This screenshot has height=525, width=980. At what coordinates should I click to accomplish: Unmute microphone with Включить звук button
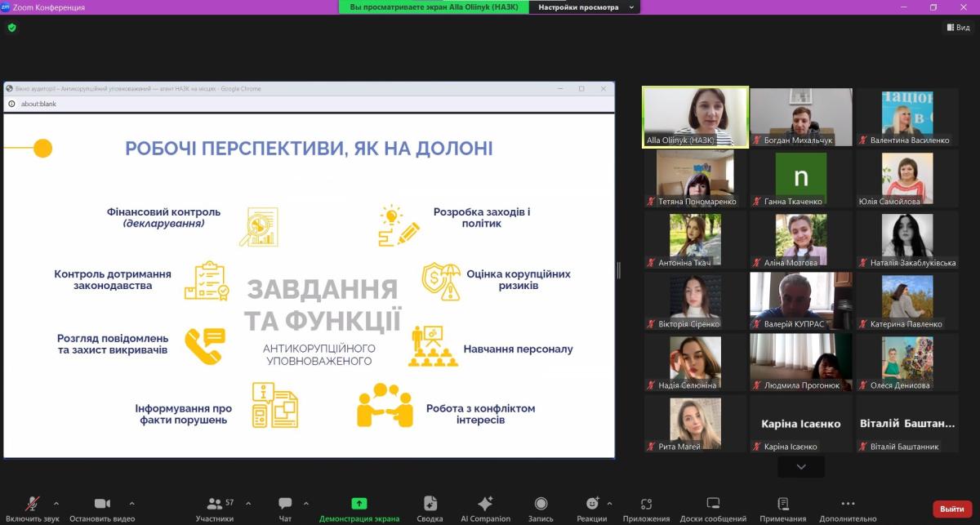pos(31,509)
